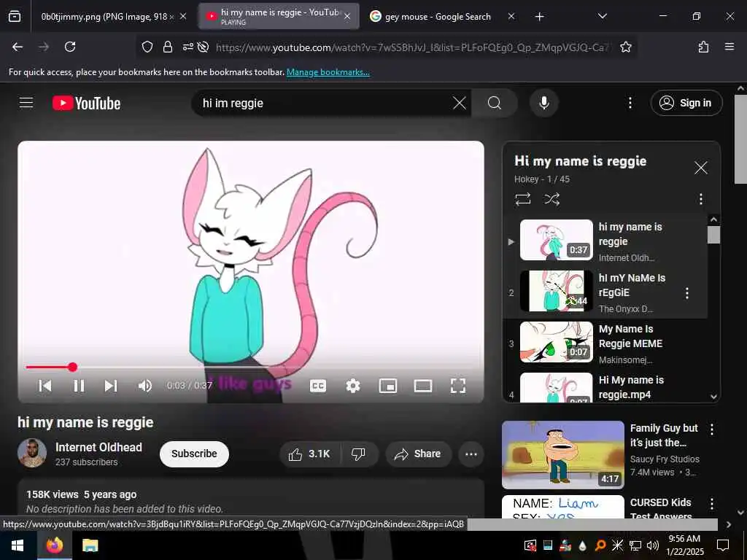The height and width of the screenshot is (560, 747).
Task: Click the YouTube logo
Action: (x=86, y=103)
